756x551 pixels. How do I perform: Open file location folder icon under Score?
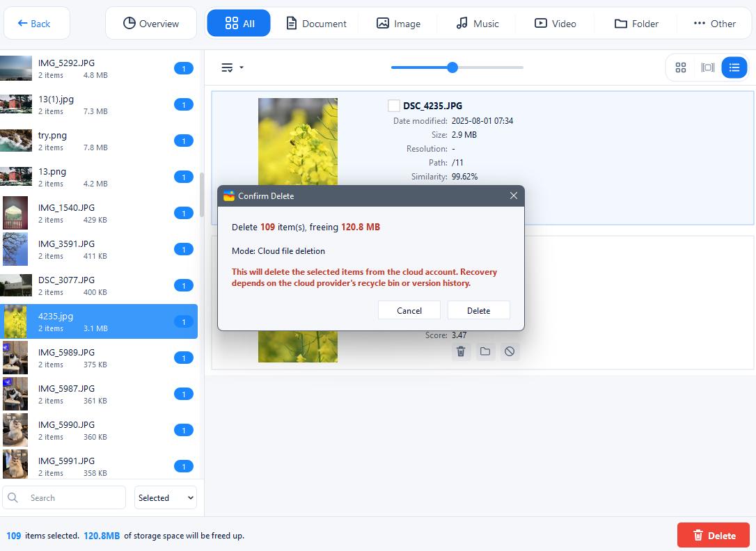click(485, 351)
